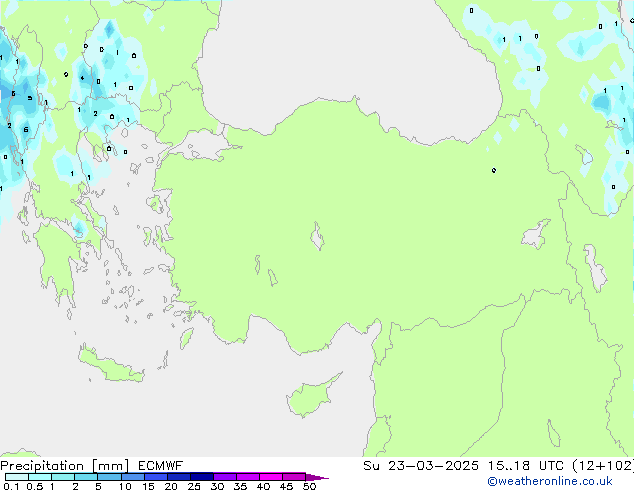Click the 'ECMWF' model label
634x490 pixels.
coord(161,466)
